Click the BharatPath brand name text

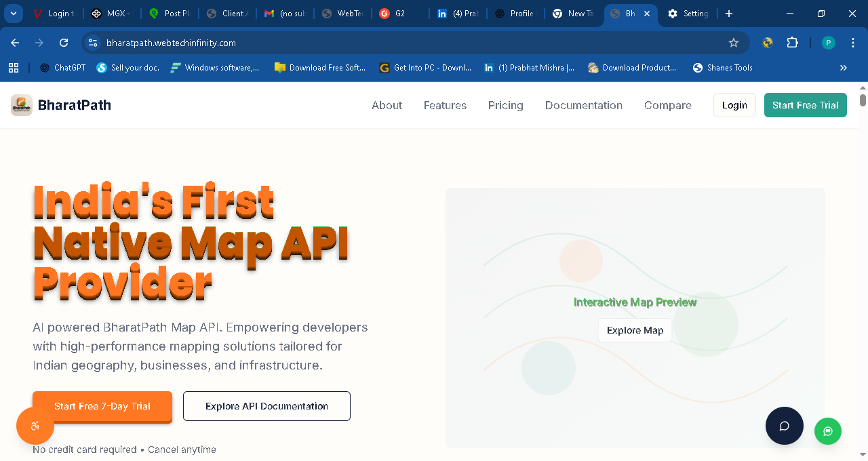[x=75, y=105]
